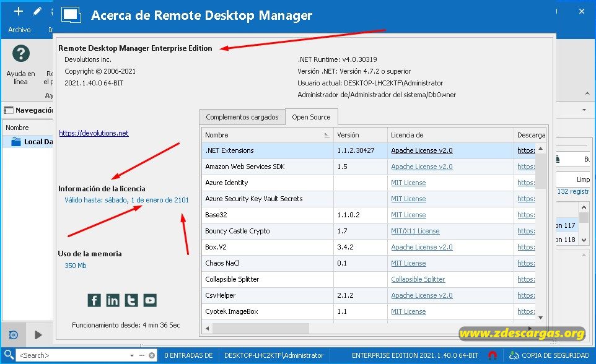Click the background panel scroll up arrow

584,207
